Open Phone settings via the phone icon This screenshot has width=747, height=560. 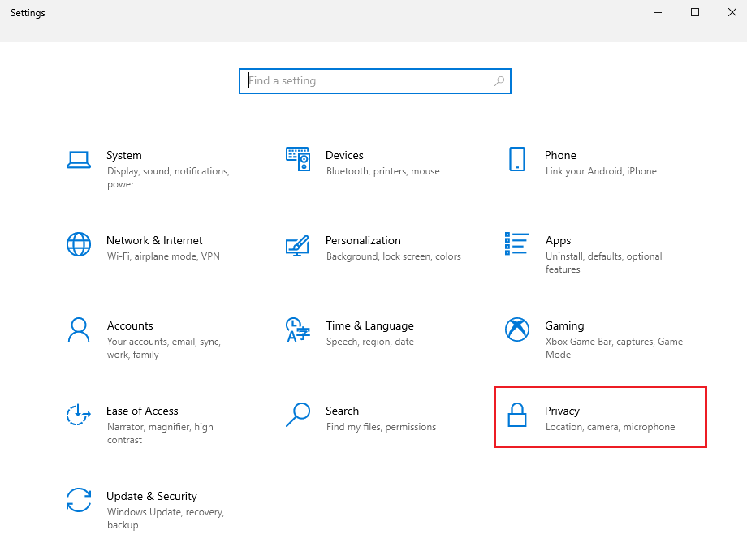point(517,159)
